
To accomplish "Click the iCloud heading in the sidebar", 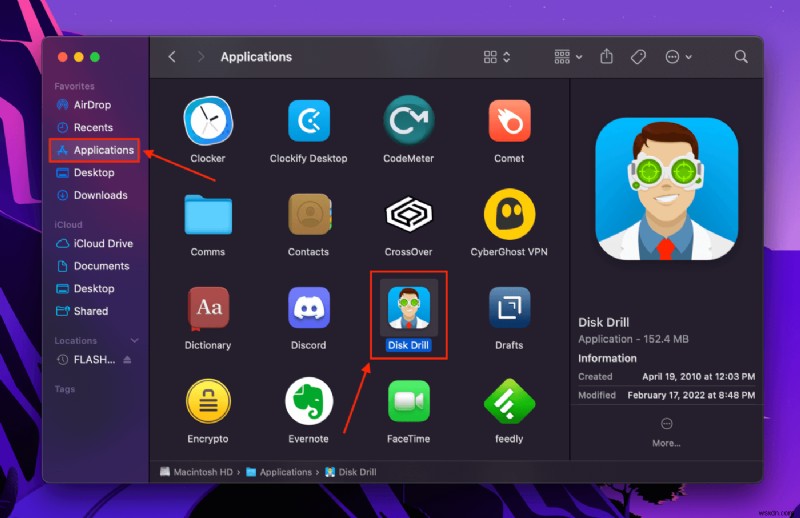I will [x=68, y=225].
